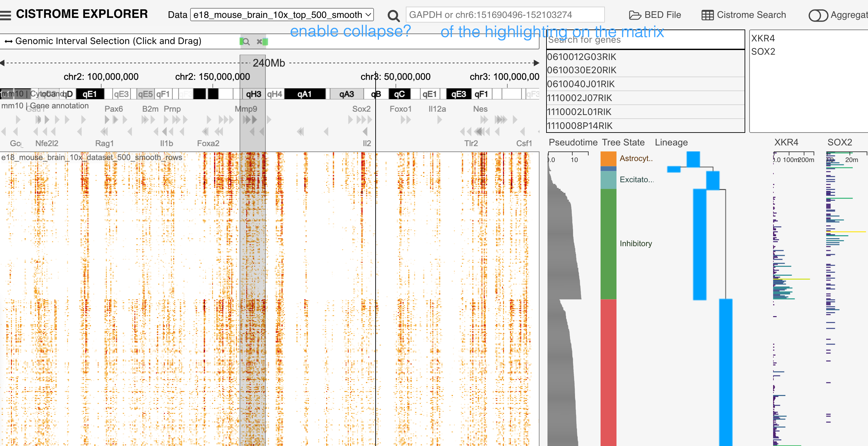Click the XKR4 entry in the right panel
This screenshot has width=868, height=446.
pos(763,38)
